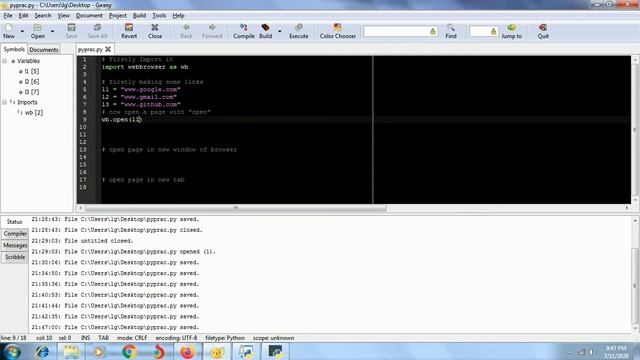Image resolution: width=640 pixels, height=360 pixels.
Task: Click inside the toolbar search text field
Action: tap(396, 31)
